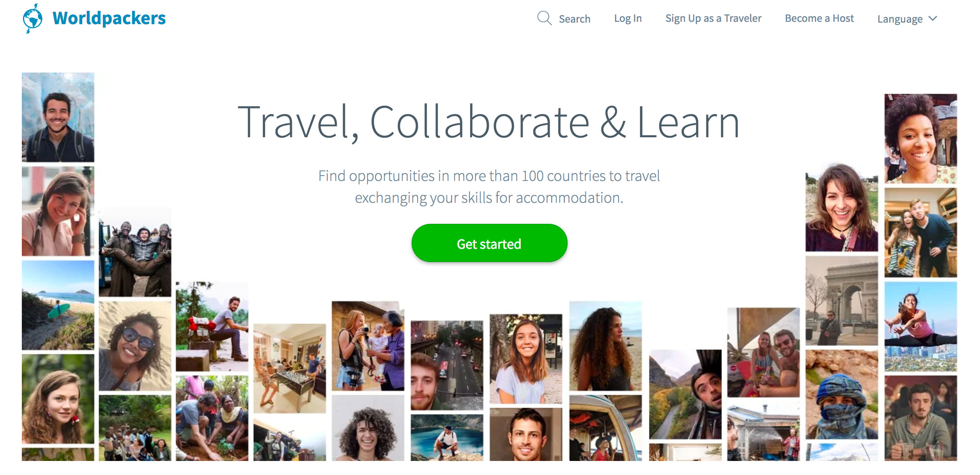Image resolution: width=980 pixels, height=475 pixels.
Task: Select the photo of the woman wearing sunglasses
Action: (135, 346)
